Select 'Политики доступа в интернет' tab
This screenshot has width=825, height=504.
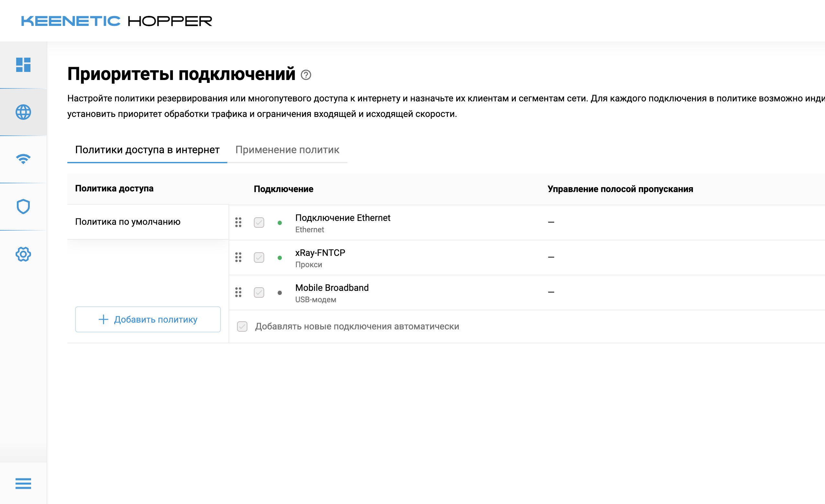tap(147, 150)
